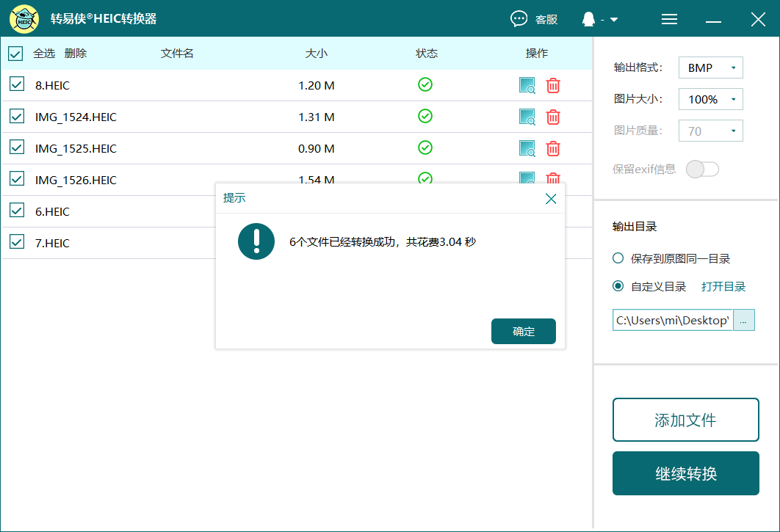The image size is (780, 532).
Task: Click the 文件名 column header
Action: click(x=177, y=53)
